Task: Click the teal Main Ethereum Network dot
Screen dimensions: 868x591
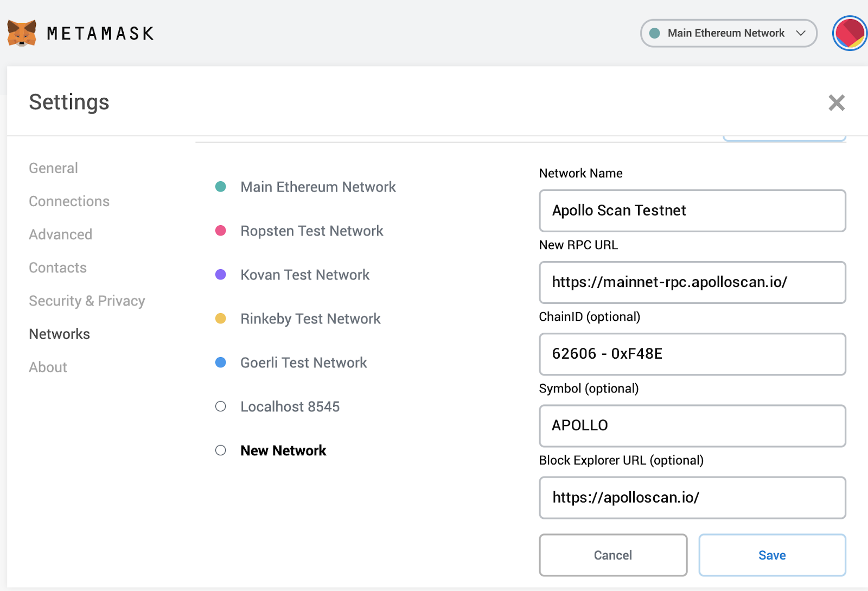Action: tap(221, 187)
